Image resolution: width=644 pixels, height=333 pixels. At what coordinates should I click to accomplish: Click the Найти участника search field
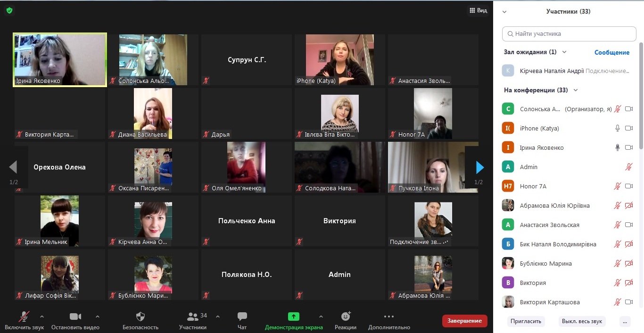[x=569, y=34]
